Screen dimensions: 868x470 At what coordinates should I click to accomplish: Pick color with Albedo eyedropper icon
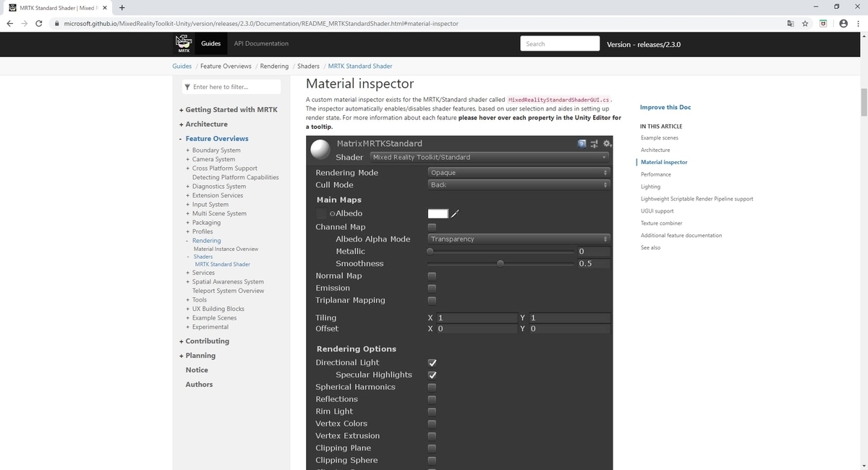point(456,213)
